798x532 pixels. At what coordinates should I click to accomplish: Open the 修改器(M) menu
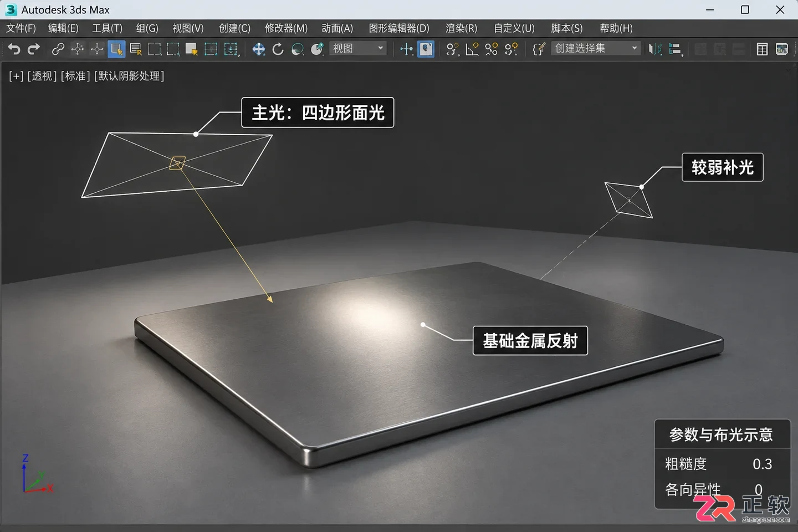(286, 28)
